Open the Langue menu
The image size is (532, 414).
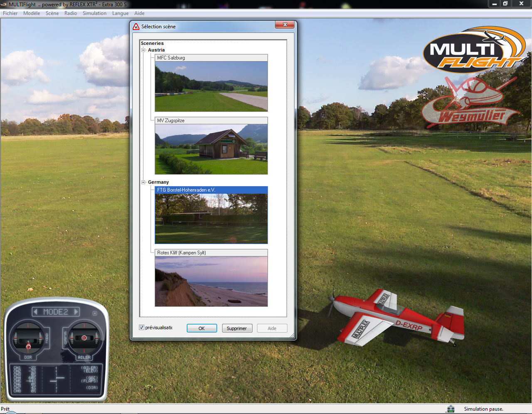(x=120, y=13)
